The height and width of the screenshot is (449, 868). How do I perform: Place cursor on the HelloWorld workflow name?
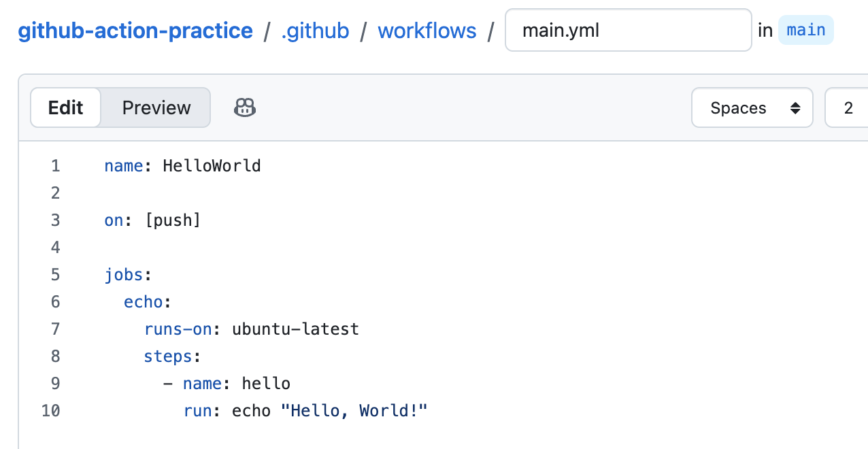(212, 166)
